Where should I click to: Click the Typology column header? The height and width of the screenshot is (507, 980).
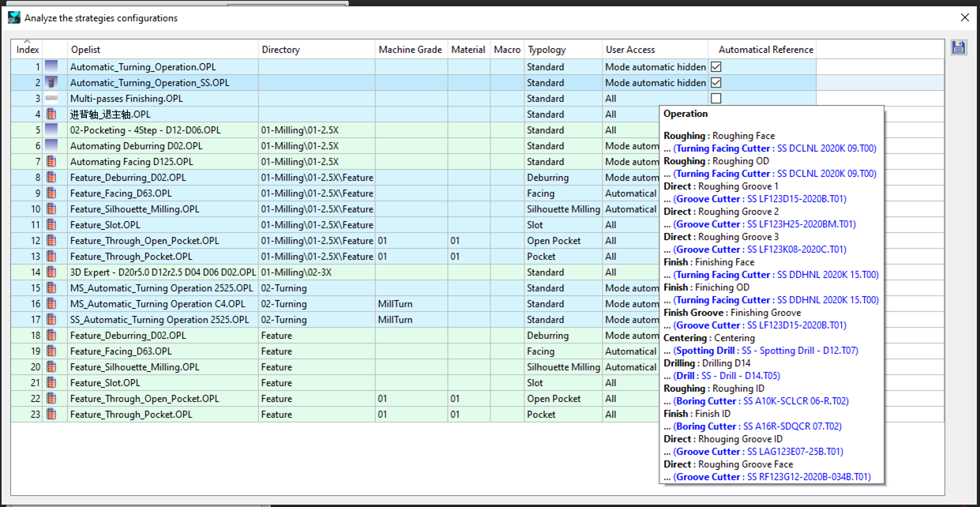point(562,49)
